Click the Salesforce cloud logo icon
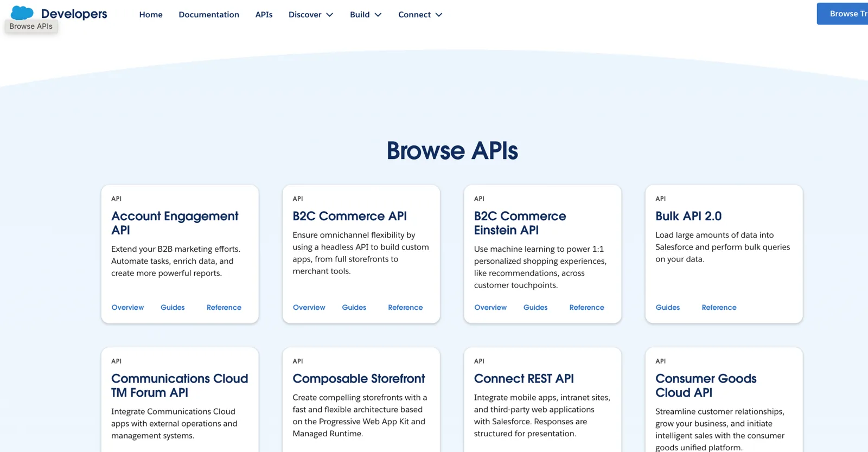Image resolution: width=868 pixels, height=452 pixels. [22, 13]
